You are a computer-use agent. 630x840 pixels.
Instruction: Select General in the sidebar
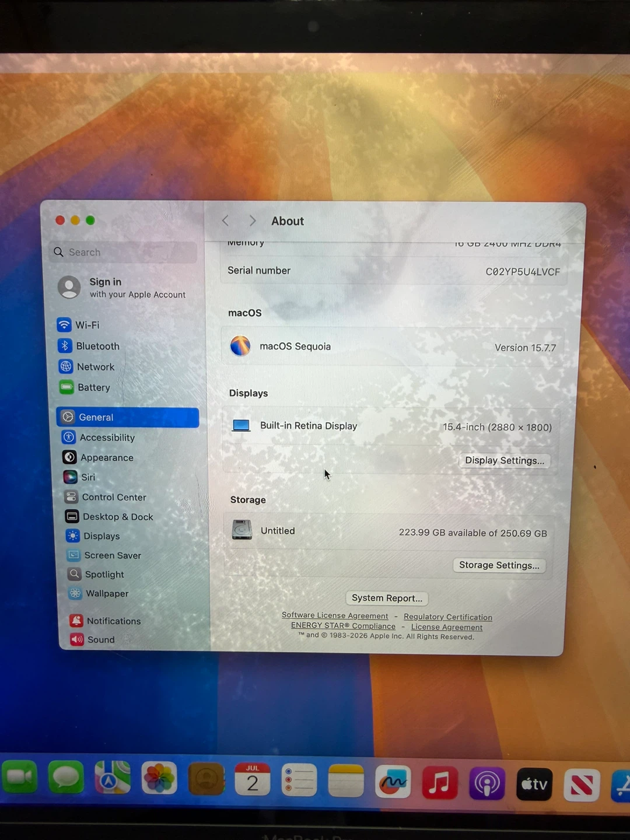coord(128,417)
